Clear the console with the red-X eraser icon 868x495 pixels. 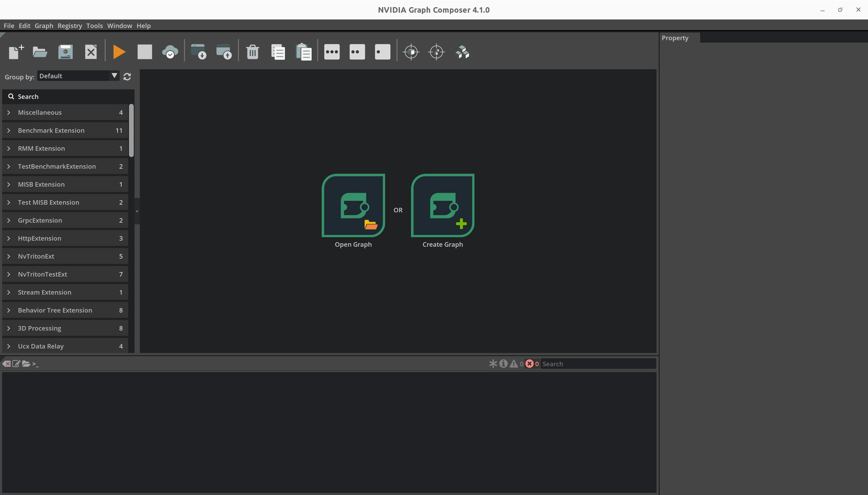pyautogui.click(x=6, y=364)
